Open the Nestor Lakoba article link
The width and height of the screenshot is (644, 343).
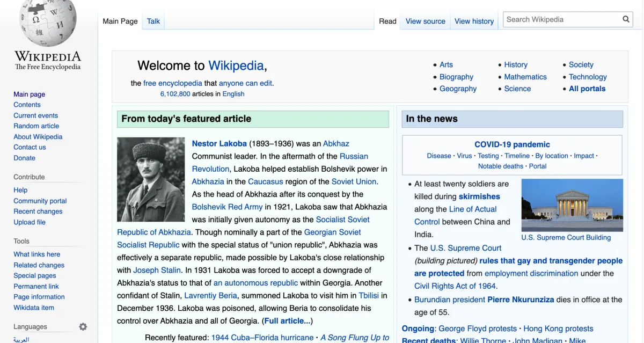click(x=219, y=143)
